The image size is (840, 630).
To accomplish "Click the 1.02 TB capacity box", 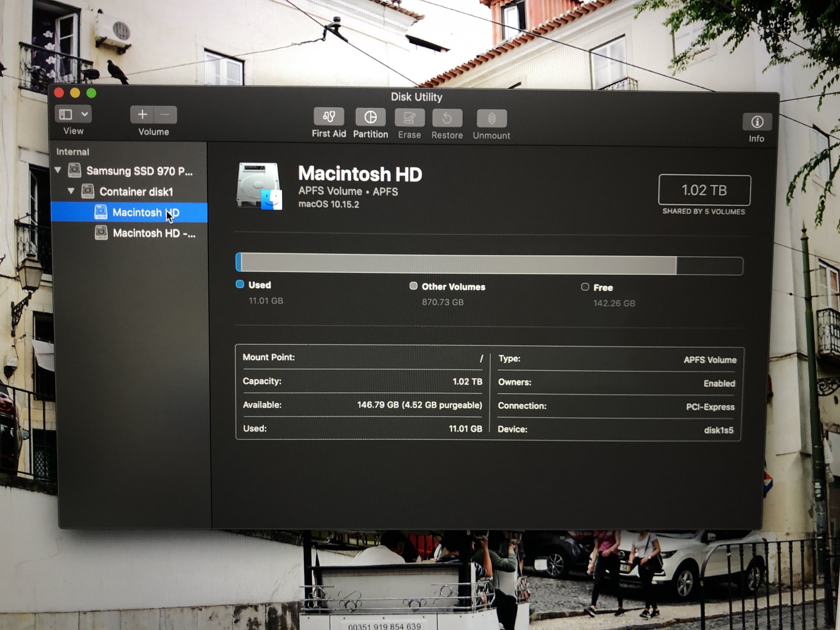I will click(704, 190).
